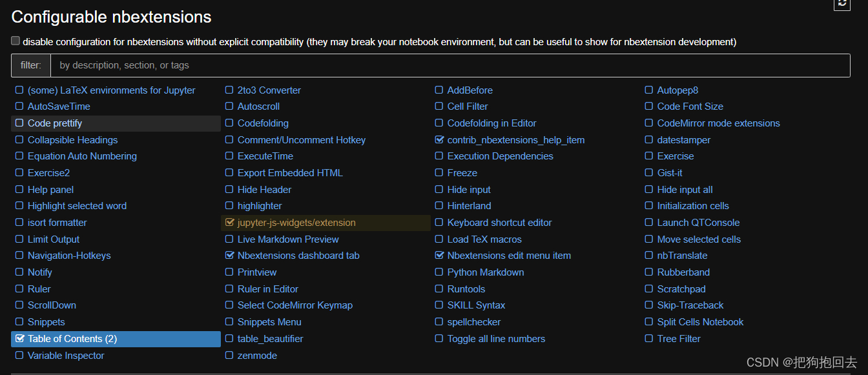The width and height of the screenshot is (868, 375).
Task: Open Python Markdown extension
Action: coord(486,272)
